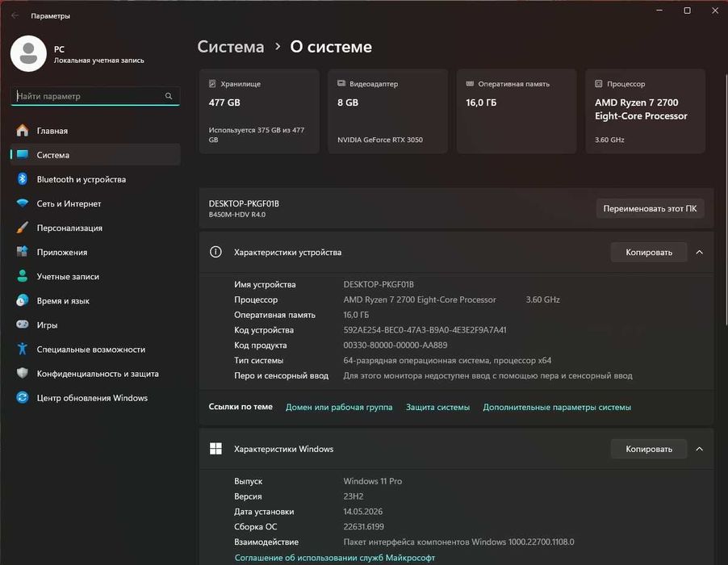Viewport: 728px width, 565px height.
Task: Open Конфиденциальность и защита settings
Action: (x=95, y=373)
